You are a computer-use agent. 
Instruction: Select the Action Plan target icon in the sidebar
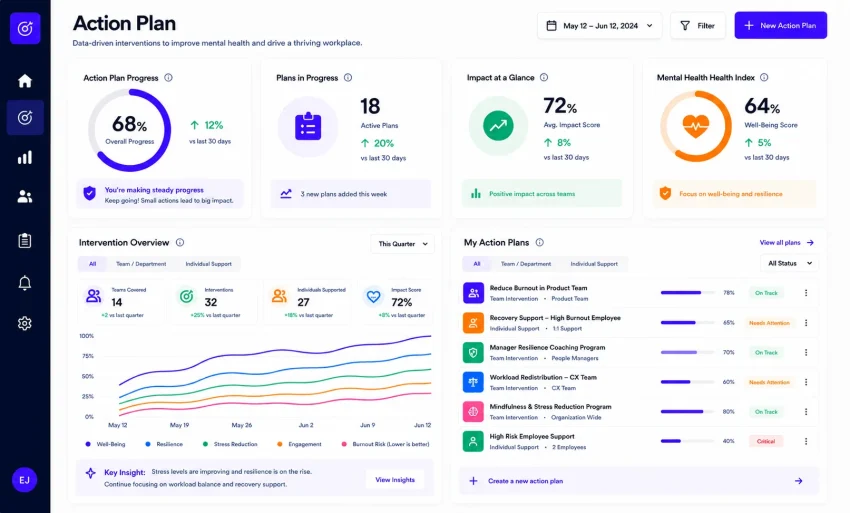click(x=25, y=117)
